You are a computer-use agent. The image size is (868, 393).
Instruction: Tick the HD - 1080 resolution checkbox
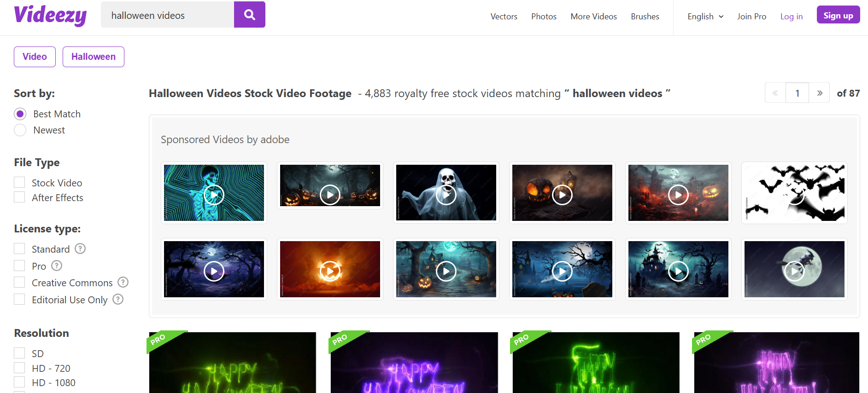tap(19, 382)
